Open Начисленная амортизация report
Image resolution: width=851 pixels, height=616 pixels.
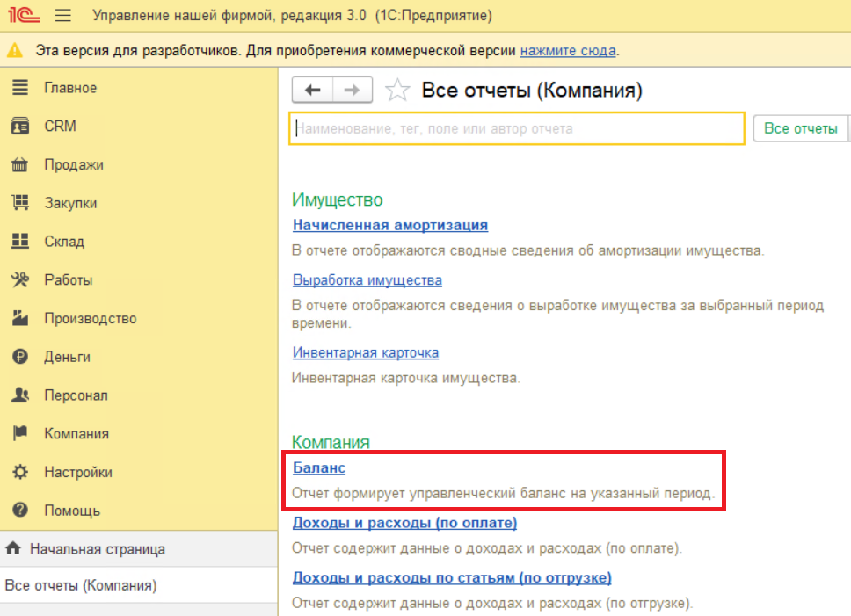(x=390, y=225)
